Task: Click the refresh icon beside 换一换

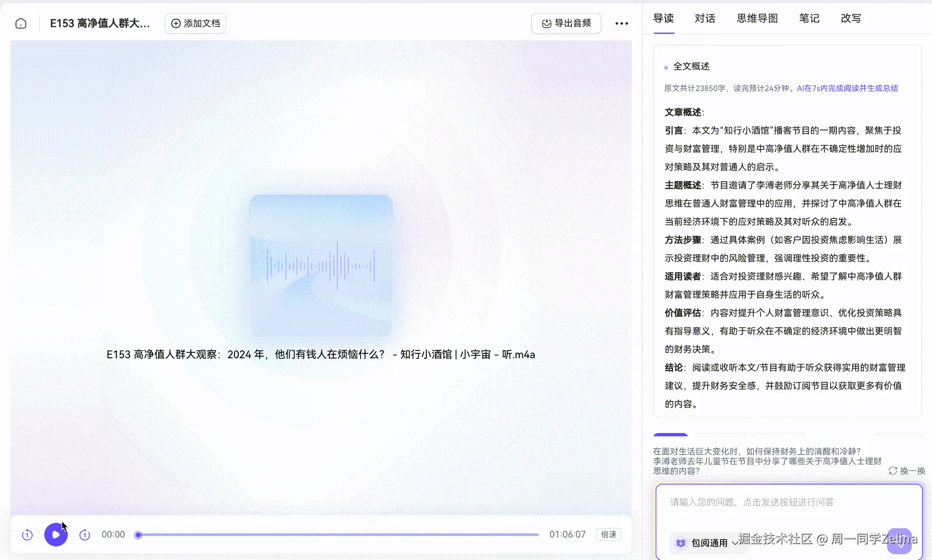Action: click(893, 471)
